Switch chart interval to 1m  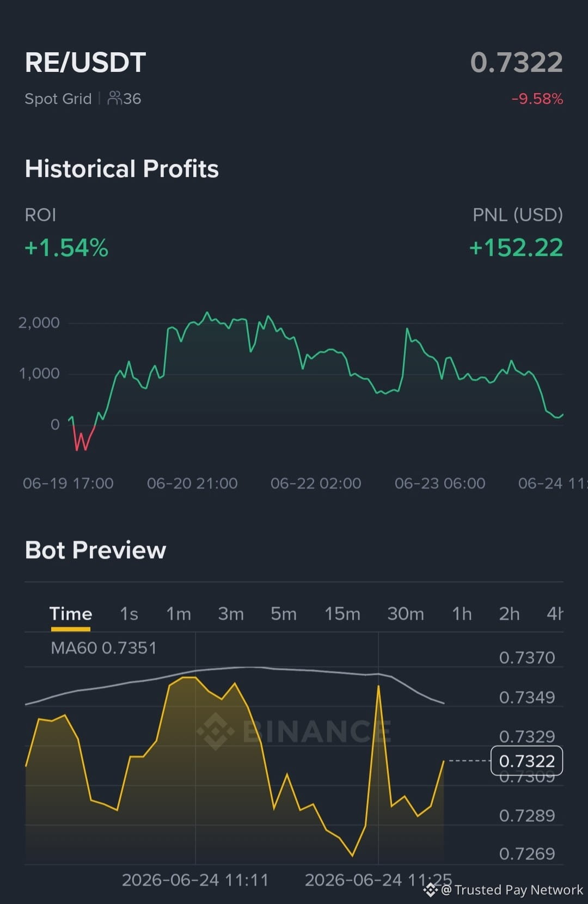click(179, 614)
